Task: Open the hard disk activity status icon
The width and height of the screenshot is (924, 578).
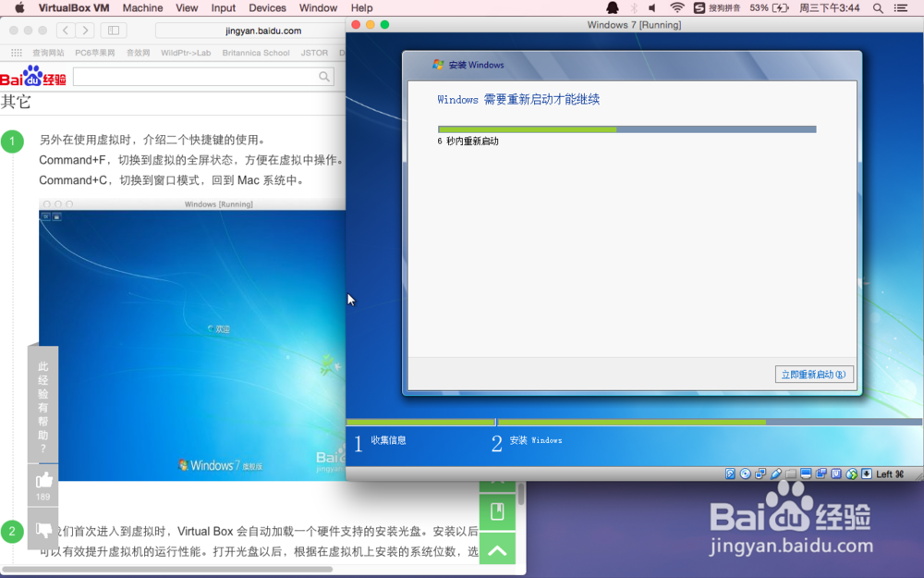Action: (730, 473)
